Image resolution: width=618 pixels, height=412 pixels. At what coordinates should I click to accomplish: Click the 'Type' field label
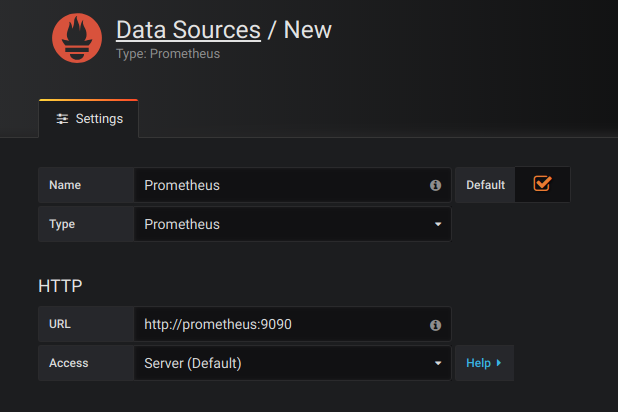[62, 224]
